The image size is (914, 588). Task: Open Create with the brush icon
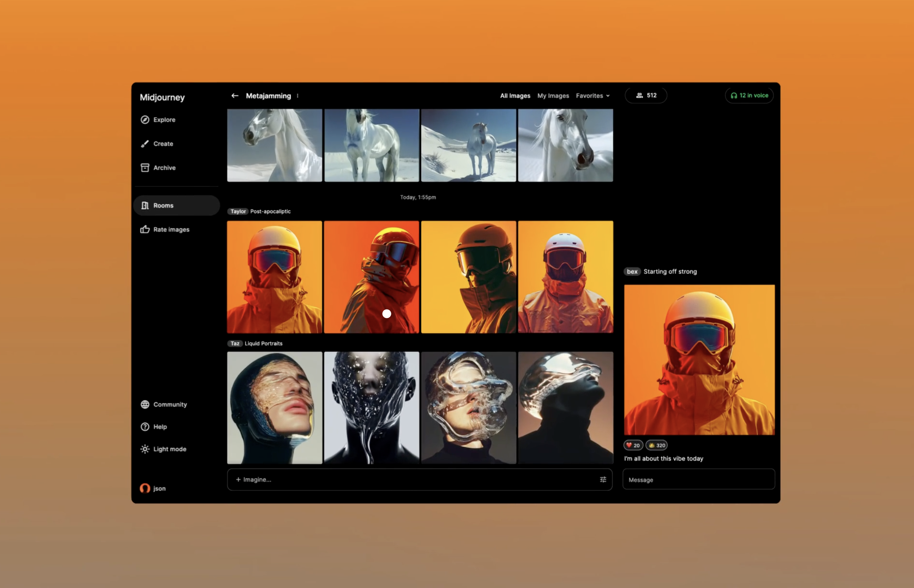point(145,143)
